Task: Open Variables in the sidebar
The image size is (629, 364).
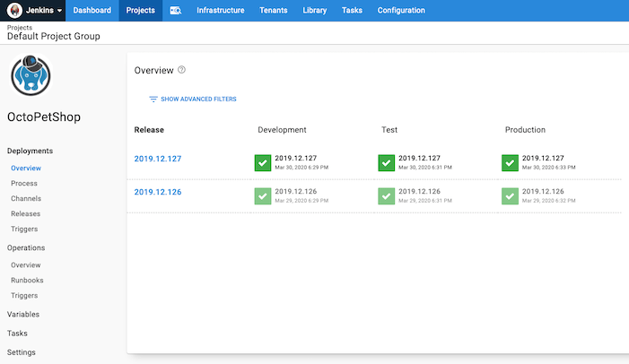Action: tap(23, 315)
